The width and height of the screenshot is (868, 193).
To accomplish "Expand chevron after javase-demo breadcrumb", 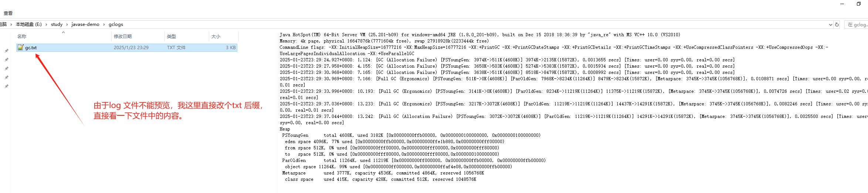I will click(104, 24).
